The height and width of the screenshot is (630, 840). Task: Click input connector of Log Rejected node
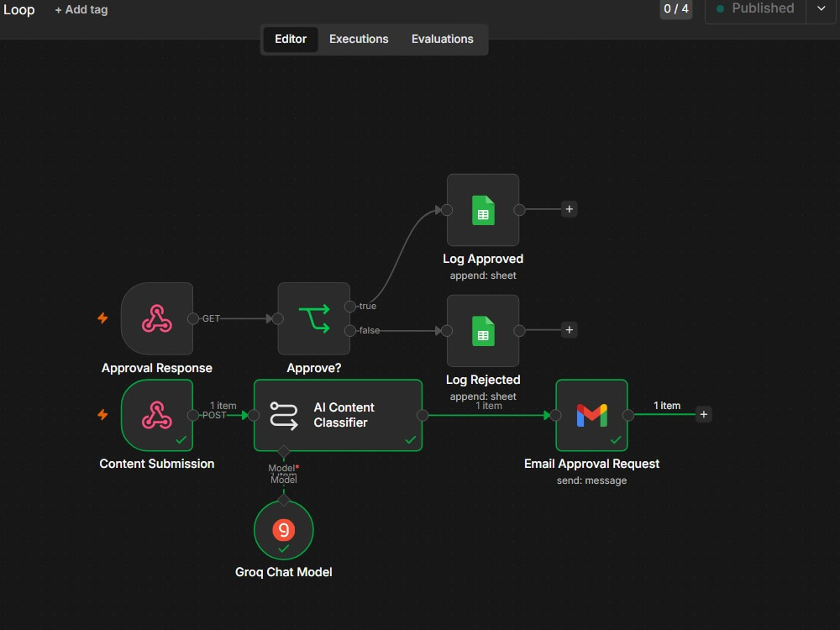point(448,330)
